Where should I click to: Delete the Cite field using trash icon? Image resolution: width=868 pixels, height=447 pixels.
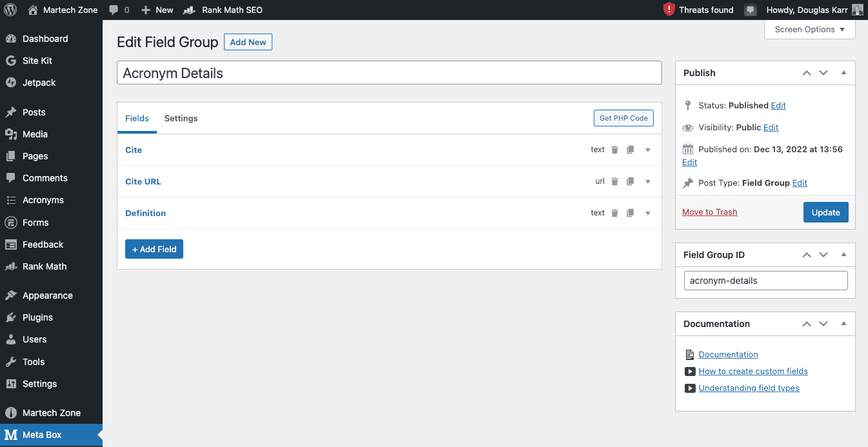click(614, 150)
